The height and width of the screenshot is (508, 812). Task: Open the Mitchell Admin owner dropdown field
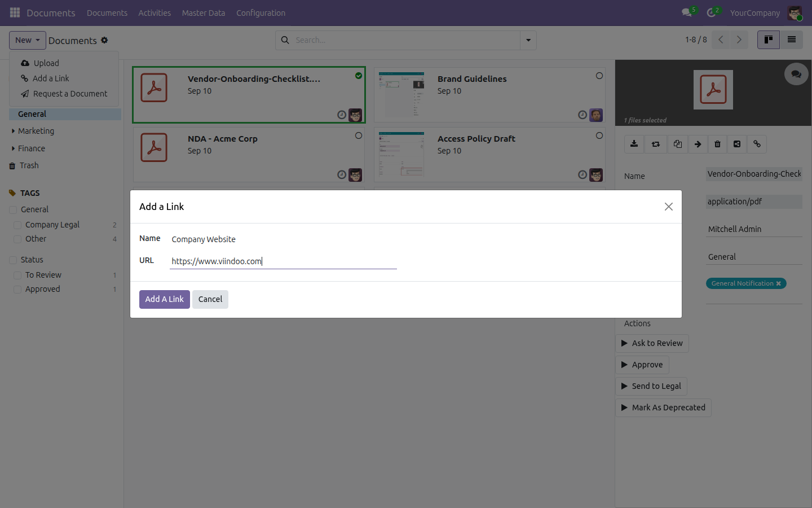pyautogui.click(x=754, y=229)
